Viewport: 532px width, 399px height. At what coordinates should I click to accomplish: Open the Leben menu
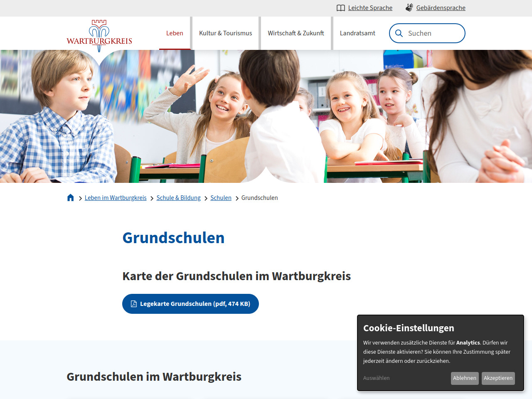(175, 33)
